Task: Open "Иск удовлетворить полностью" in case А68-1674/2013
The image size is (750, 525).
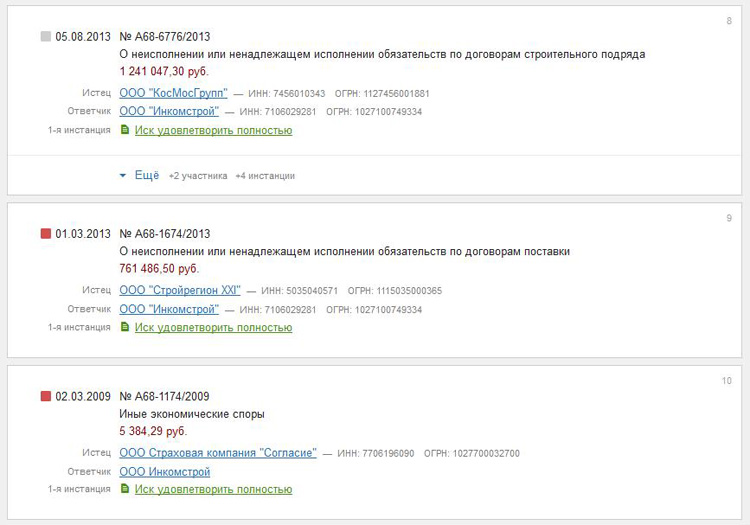Action: coord(213,327)
